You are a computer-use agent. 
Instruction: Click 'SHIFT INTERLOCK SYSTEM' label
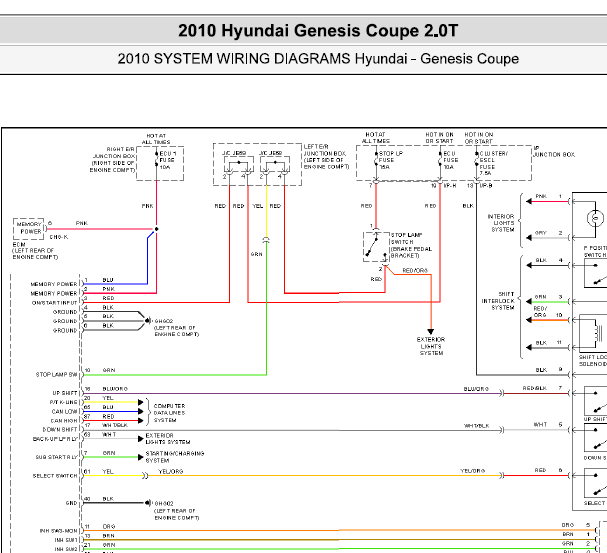click(x=498, y=301)
